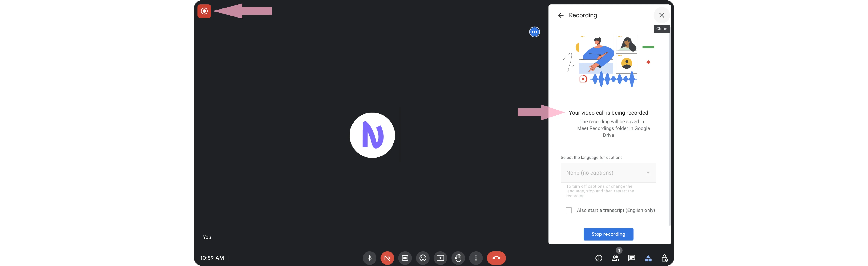The image size is (868, 266).
Task: Click the Stop recording button
Action: tap(608, 234)
